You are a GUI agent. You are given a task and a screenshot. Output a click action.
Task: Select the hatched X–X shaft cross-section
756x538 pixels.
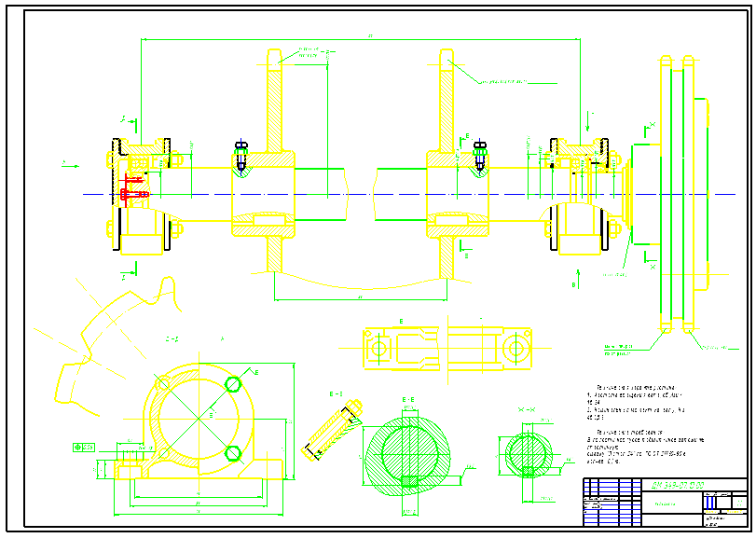(x=528, y=454)
